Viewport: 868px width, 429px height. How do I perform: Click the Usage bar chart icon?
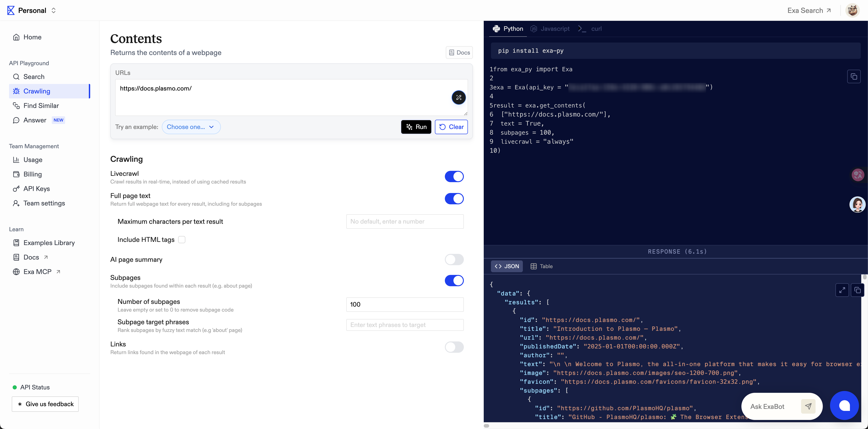point(16,160)
